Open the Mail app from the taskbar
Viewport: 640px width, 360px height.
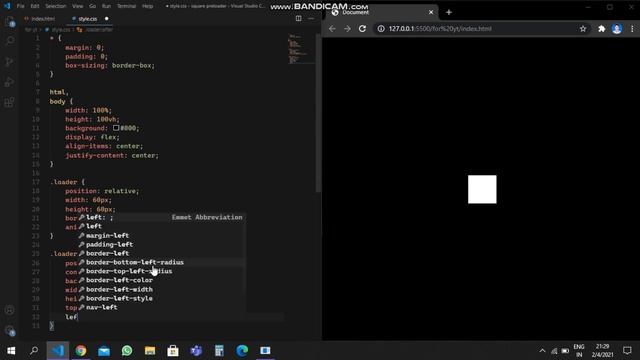(x=104, y=350)
